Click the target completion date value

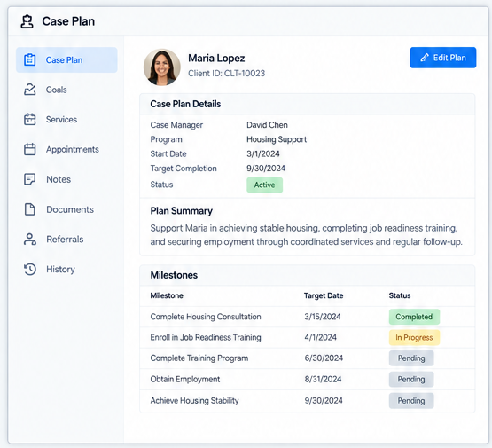tap(266, 169)
